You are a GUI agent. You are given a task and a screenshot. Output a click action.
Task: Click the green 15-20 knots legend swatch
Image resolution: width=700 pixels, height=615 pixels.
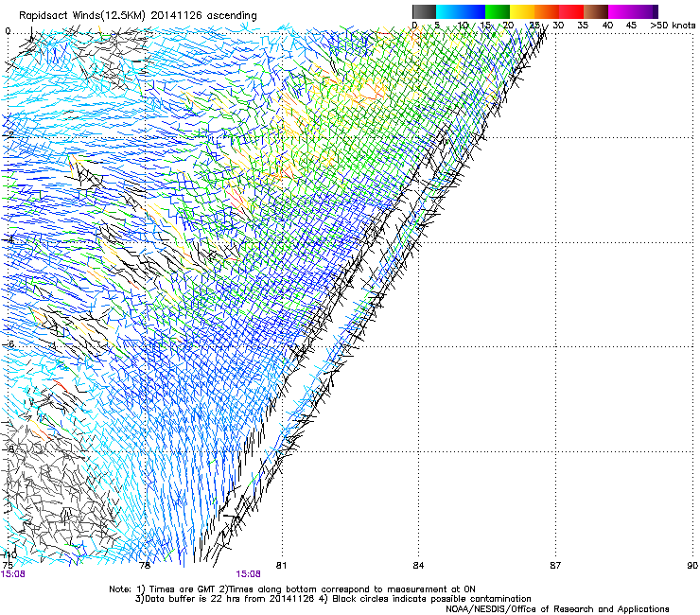coord(498,11)
